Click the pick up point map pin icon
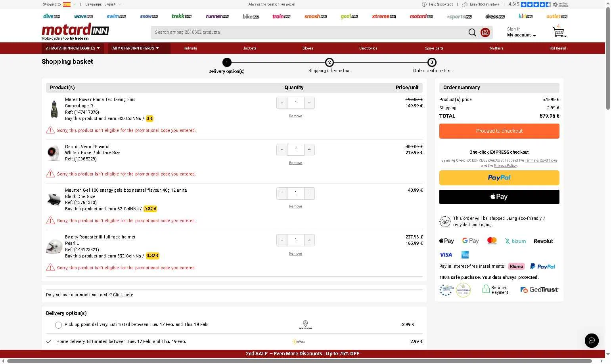The image size is (611, 364). [305, 325]
